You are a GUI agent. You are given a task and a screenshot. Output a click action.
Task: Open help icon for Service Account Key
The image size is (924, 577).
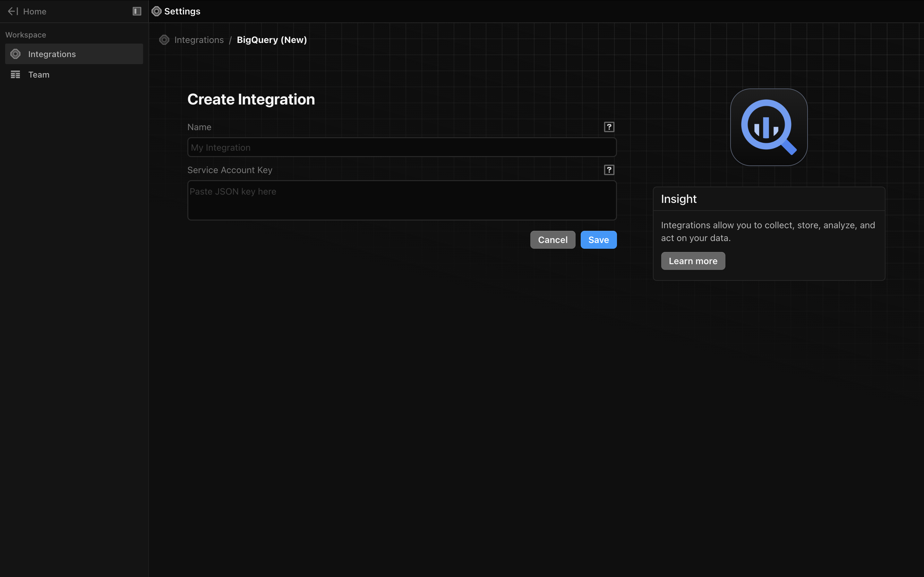click(609, 170)
